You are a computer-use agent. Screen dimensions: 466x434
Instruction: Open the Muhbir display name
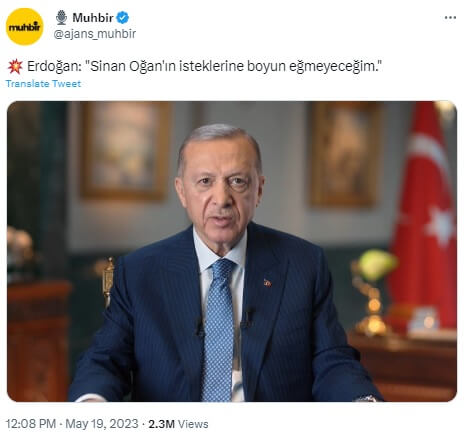[93, 18]
